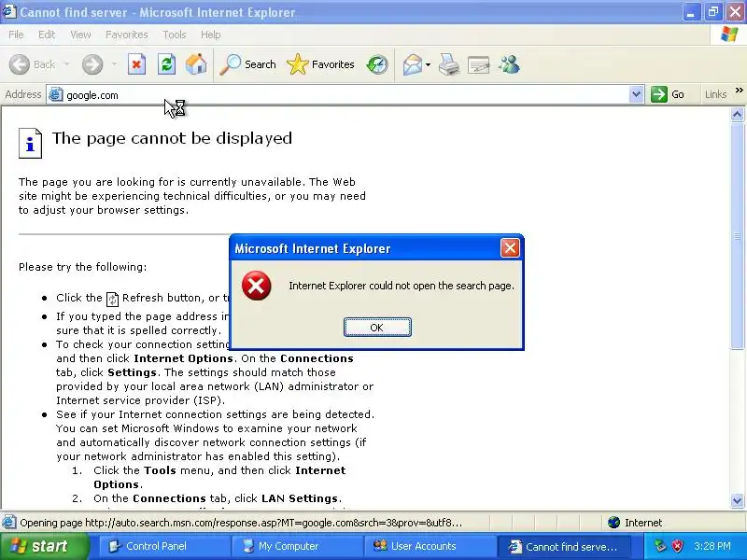Expand the Mail button dropdown arrow
Screen dimensions: 747x560
point(428,64)
